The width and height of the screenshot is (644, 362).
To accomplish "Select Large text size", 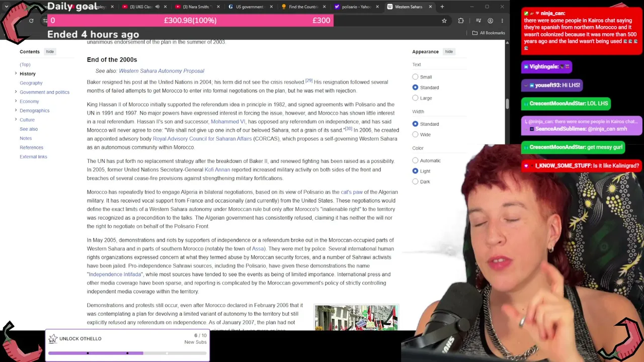I will coord(416,98).
